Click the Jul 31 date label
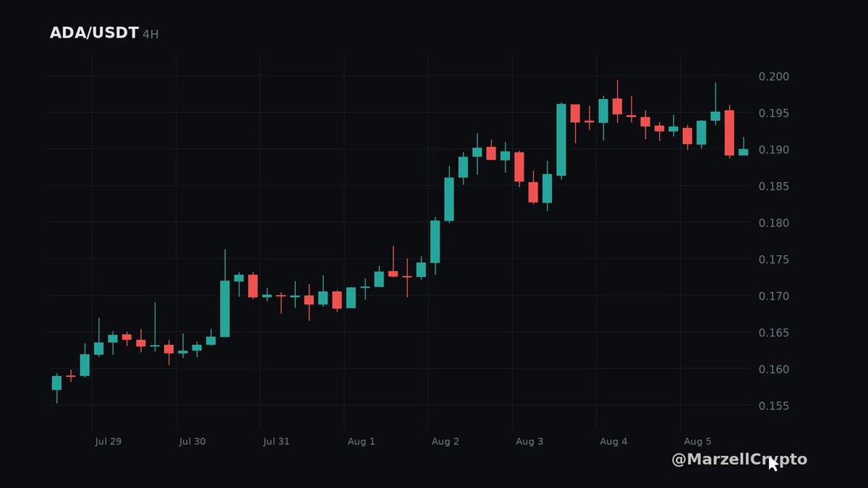868x488 pixels. (276, 441)
